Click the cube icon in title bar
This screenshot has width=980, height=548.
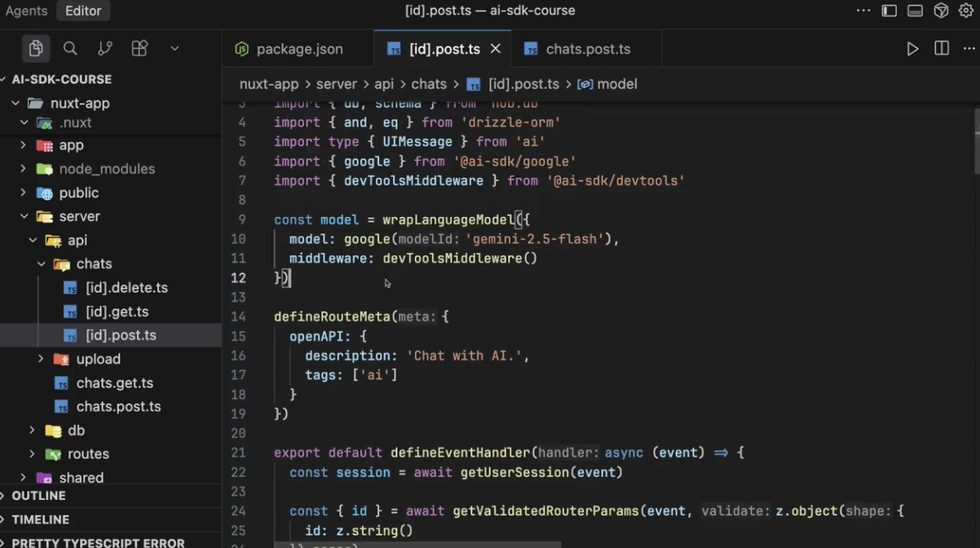pyautogui.click(x=942, y=11)
